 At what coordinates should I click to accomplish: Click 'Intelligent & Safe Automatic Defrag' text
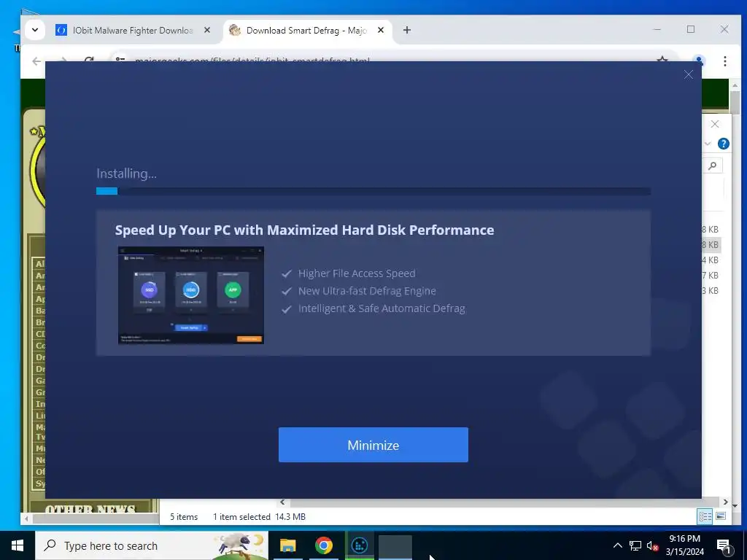[382, 308]
